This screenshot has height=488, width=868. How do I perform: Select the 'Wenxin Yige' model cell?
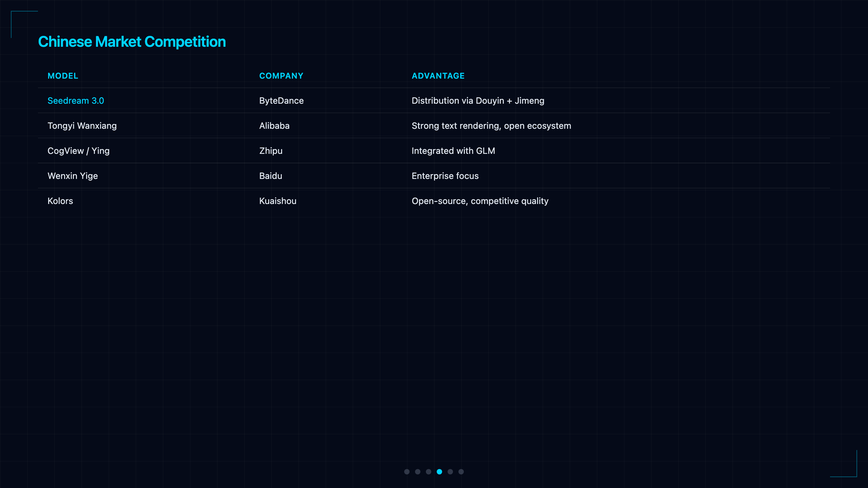click(x=73, y=176)
